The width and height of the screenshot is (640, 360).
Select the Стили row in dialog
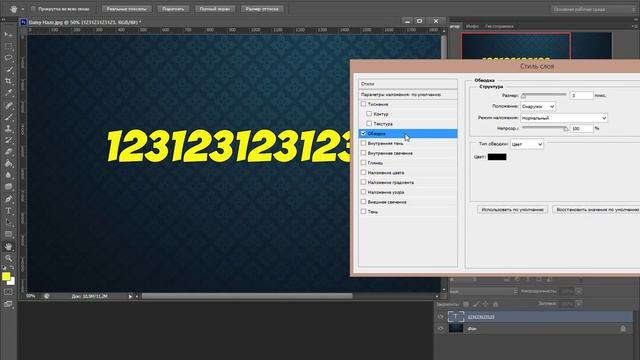click(408, 84)
